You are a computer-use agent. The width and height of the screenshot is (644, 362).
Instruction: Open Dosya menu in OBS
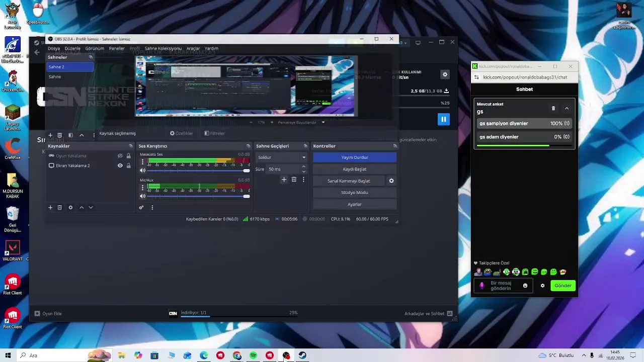(54, 48)
